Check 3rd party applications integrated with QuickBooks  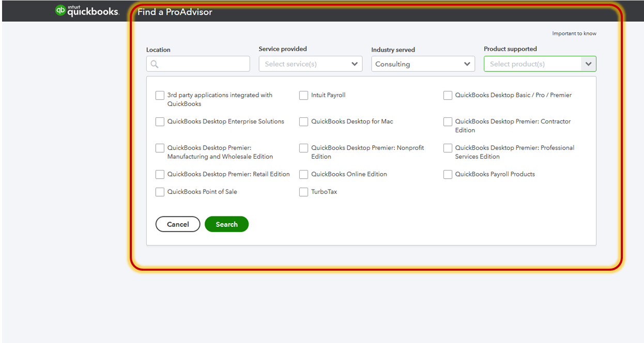point(160,96)
